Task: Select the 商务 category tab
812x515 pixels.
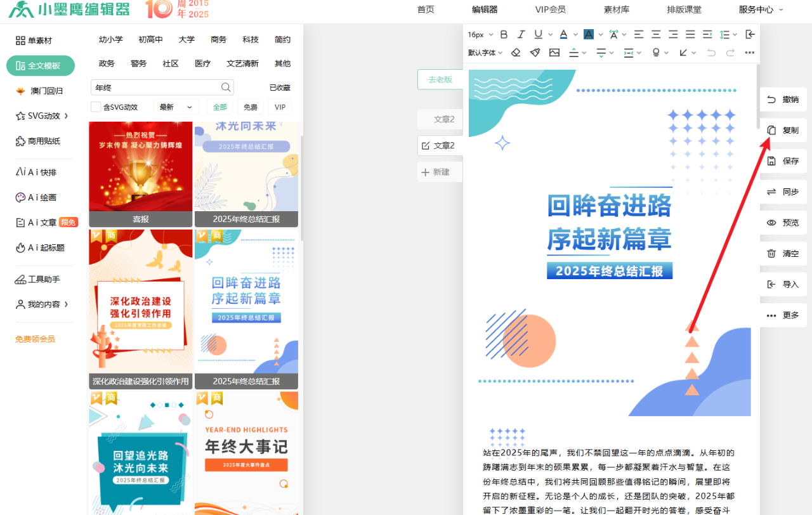Action: 218,39
